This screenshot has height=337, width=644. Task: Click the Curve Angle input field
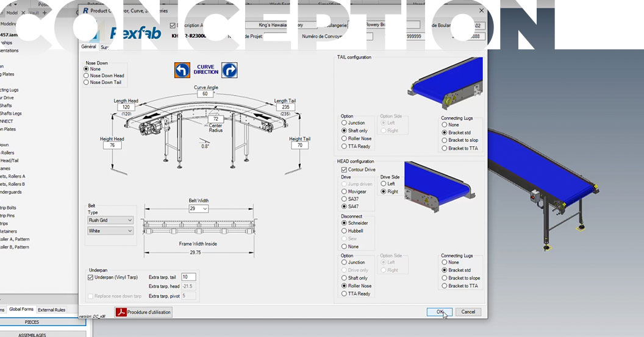coord(206,94)
